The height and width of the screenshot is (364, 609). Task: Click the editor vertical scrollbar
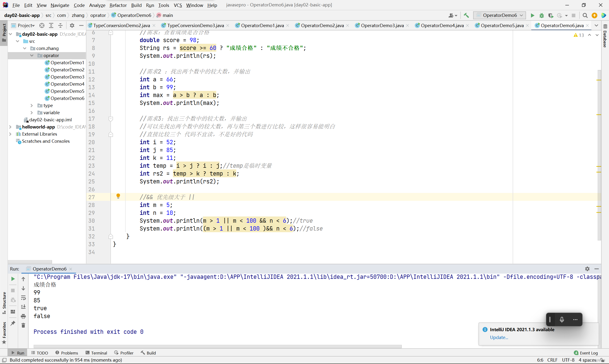[x=599, y=155]
